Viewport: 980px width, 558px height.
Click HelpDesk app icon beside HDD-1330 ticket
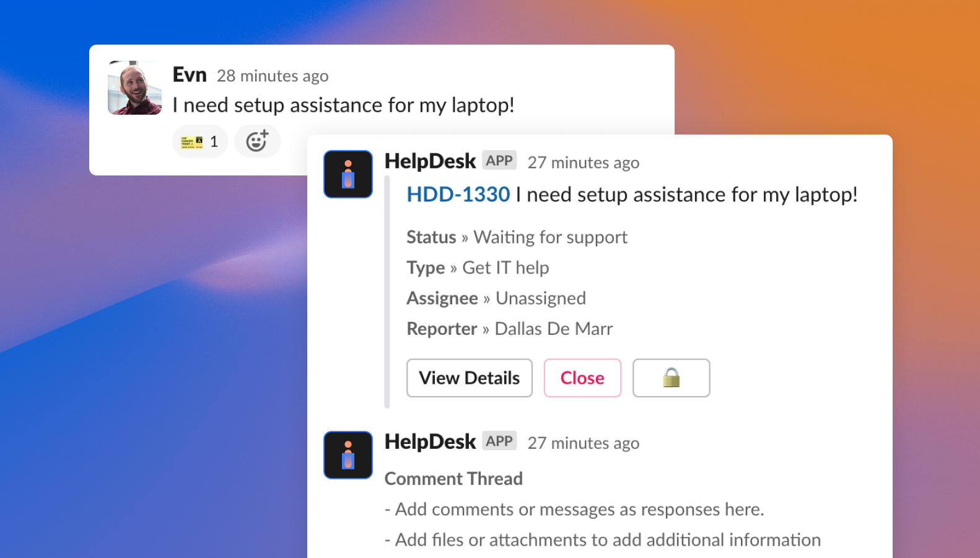tap(348, 174)
